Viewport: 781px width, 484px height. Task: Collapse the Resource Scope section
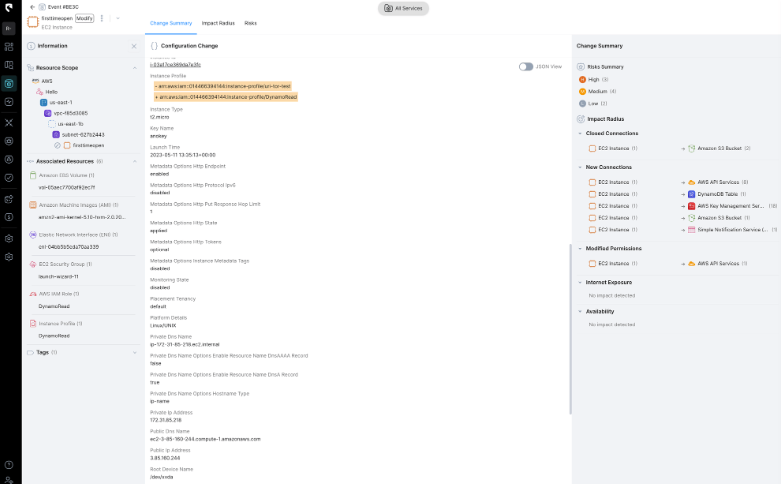(134, 68)
